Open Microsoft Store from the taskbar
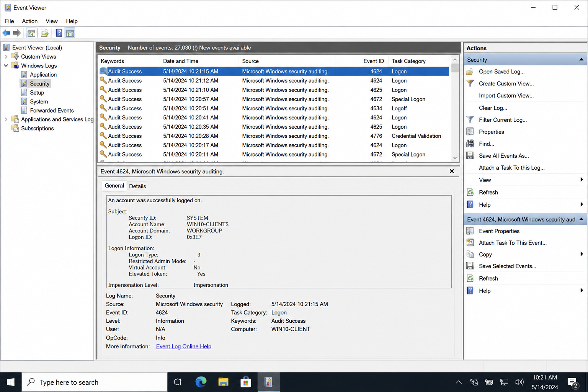The height and width of the screenshot is (392, 588). pyautogui.click(x=246, y=382)
